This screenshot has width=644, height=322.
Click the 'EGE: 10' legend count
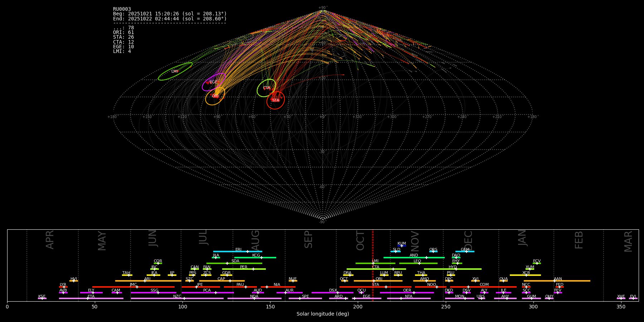123,47
